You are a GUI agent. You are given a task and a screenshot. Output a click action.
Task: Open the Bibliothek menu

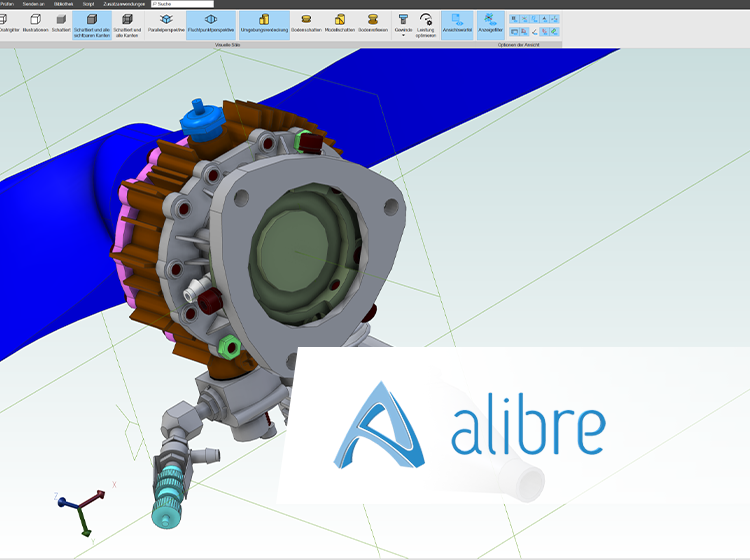[x=63, y=4]
